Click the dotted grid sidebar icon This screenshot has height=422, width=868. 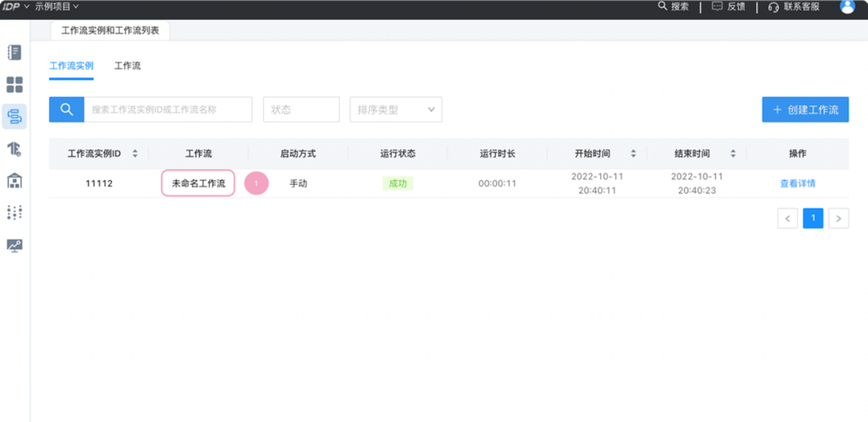14,213
